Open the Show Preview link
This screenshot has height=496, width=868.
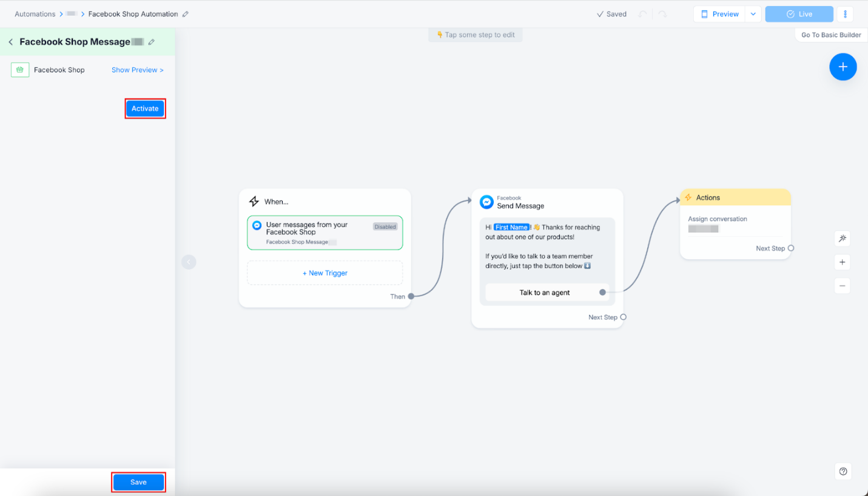(x=137, y=70)
